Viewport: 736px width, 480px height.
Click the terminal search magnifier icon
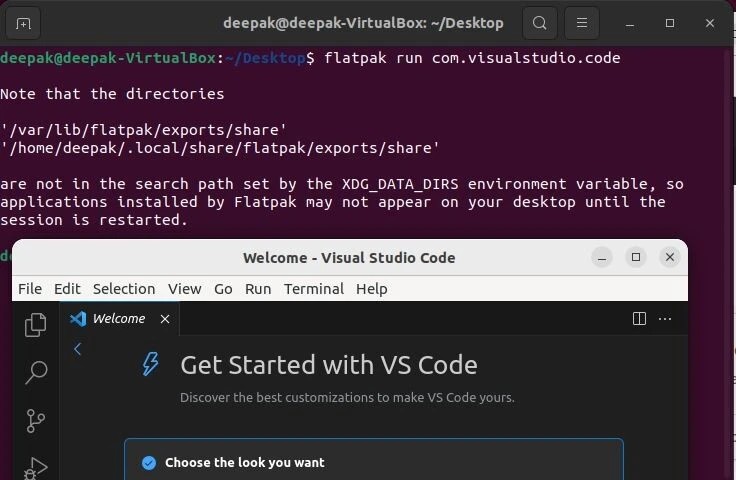539,23
